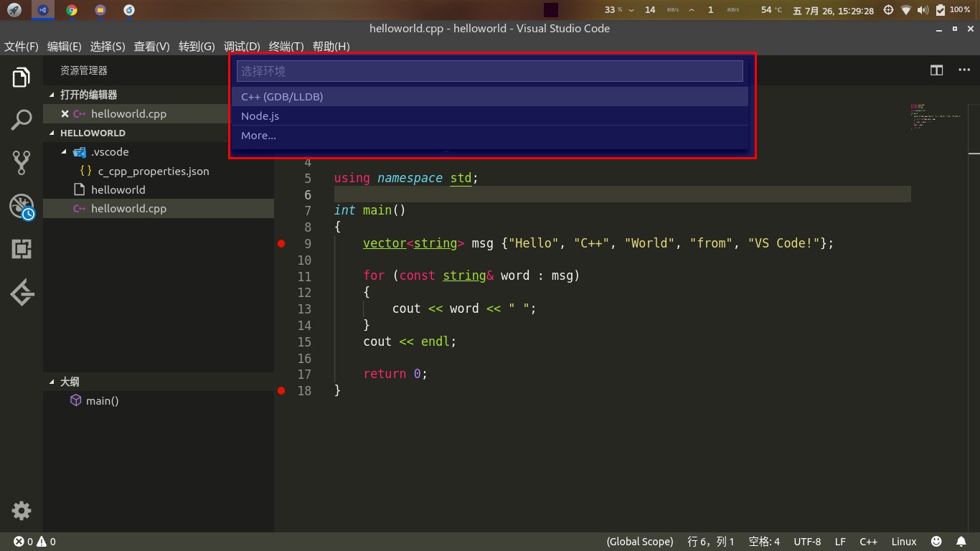Open the 终端 menu
The height and width of the screenshot is (551, 980).
pos(286,46)
